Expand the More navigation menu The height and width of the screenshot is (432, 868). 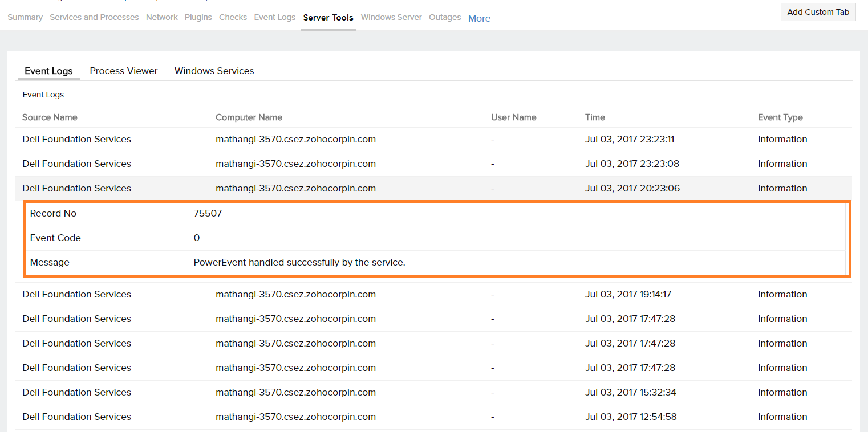click(479, 18)
